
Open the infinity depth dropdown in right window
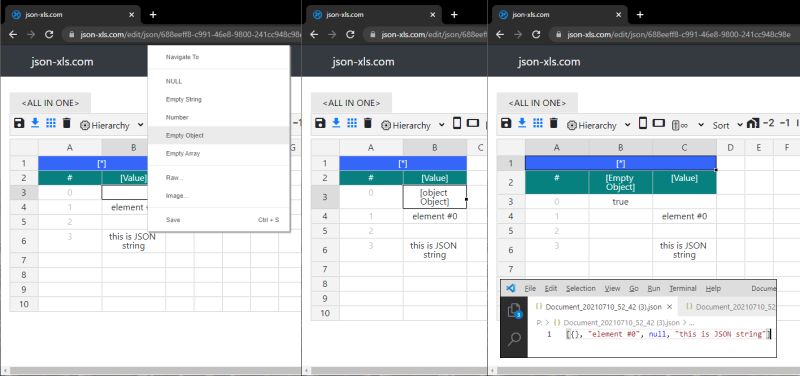coord(688,125)
